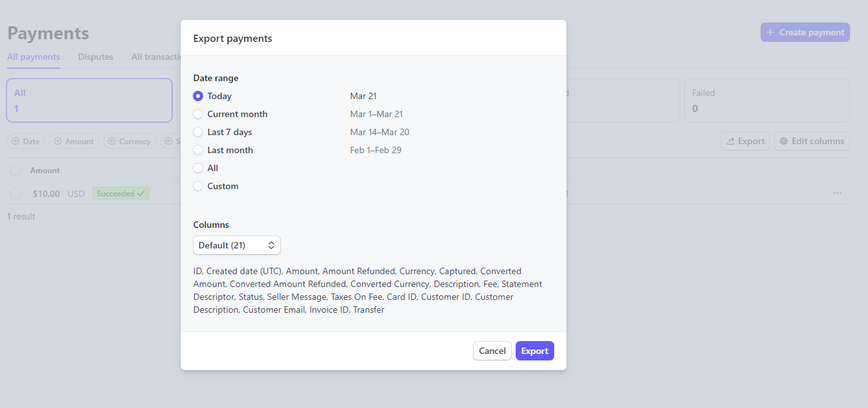The height and width of the screenshot is (408, 868).
Task: Click the up-down chevron in columns dropdown
Action: (271, 245)
